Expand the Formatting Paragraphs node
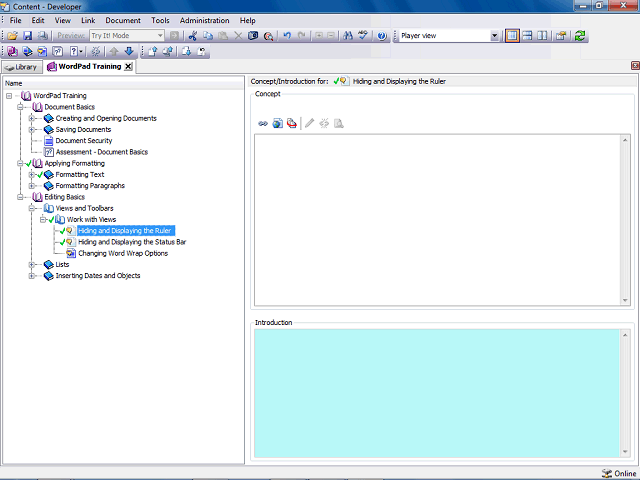Screen dimensions: 640x480 pos(31,186)
